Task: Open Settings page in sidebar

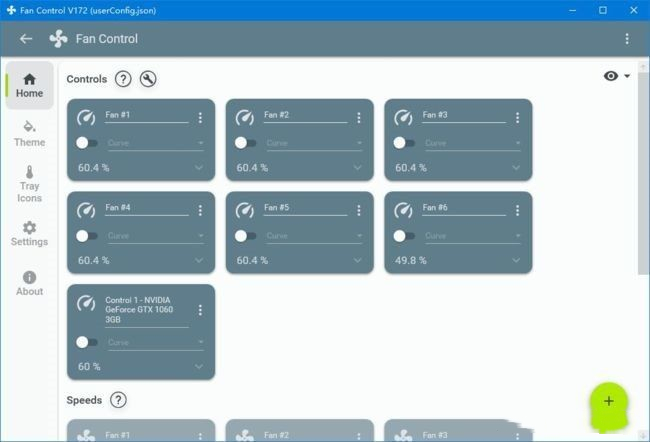Action: pos(29,234)
